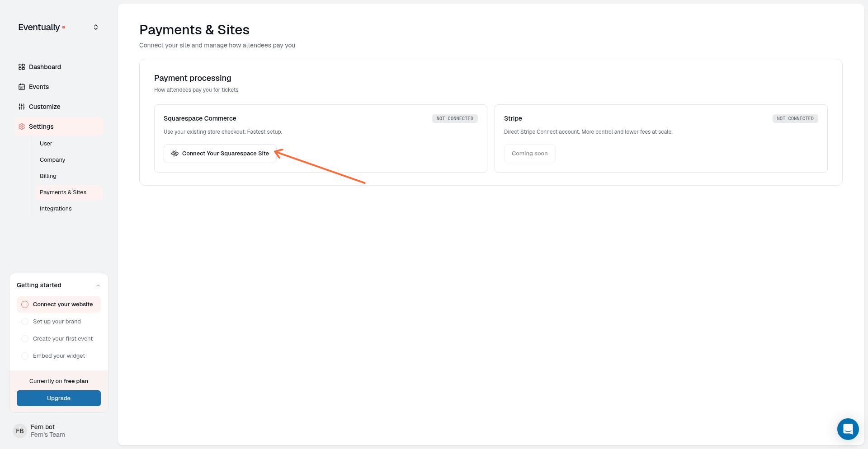This screenshot has height=449, width=868.
Task: Open the Billing settings subpage
Action: coord(69,176)
